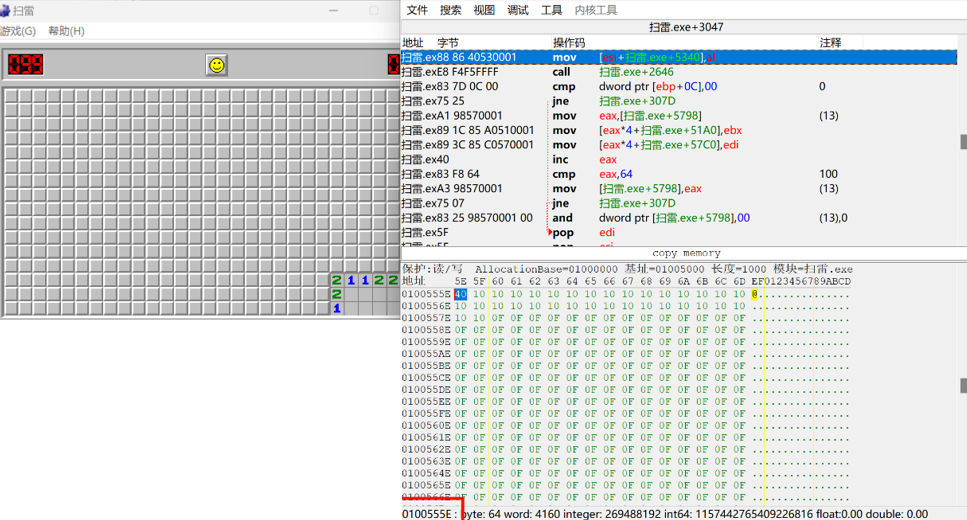
Task: Click the smiley face reset button in Minesweeper
Action: point(216,65)
